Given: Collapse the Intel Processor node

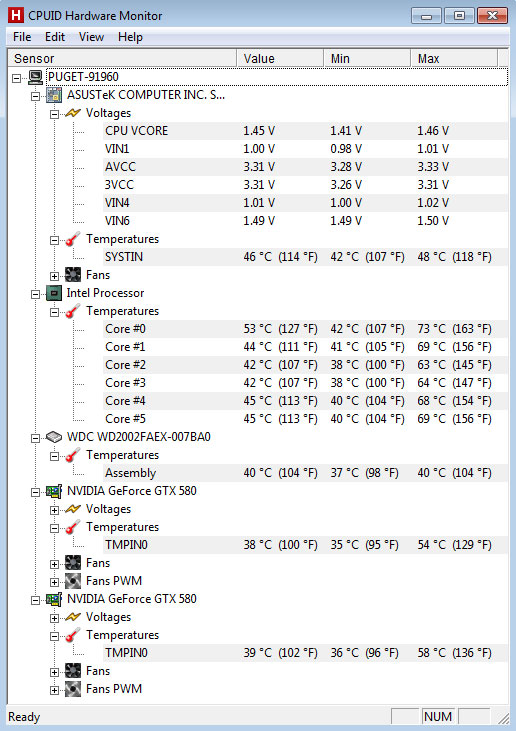Looking at the screenshot, I should coord(35,294).
